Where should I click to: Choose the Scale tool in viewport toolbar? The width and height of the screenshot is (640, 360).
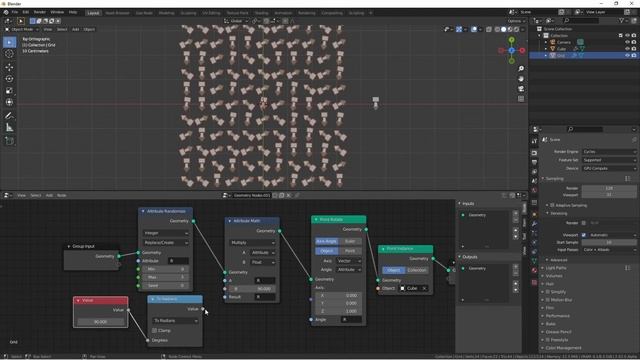coord(9,91)
